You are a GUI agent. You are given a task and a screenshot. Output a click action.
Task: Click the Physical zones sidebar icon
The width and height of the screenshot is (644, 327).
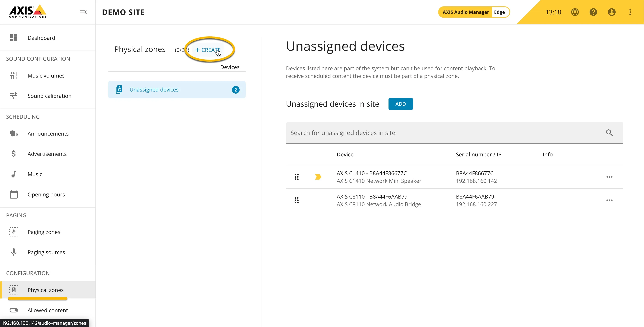click(14, 290)
